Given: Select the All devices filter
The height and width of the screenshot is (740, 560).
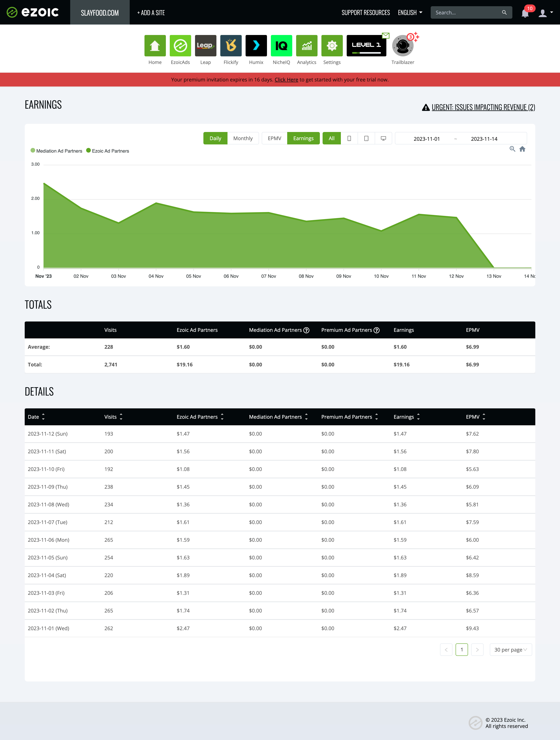Looking at the screenshot, I should click(331, 138).
